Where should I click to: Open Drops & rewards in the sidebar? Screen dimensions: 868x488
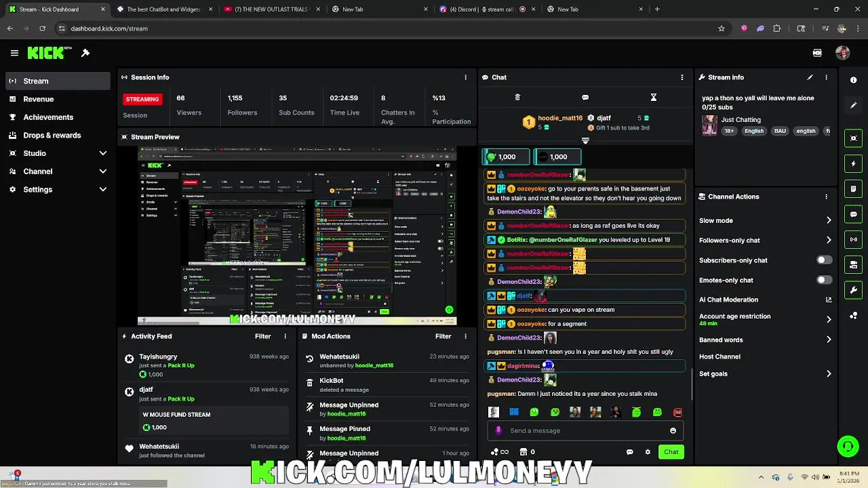point(58,136)
